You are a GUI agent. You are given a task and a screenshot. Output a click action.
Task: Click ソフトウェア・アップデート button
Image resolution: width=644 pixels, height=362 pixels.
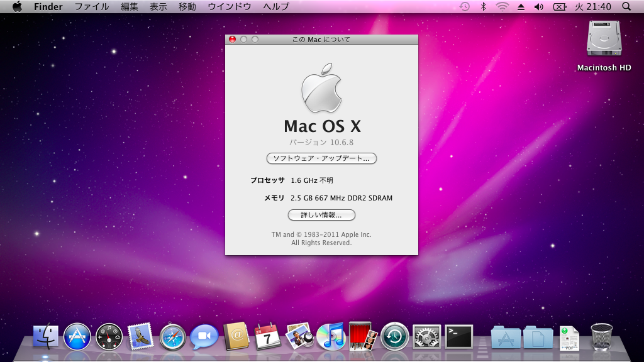[321, 158]
